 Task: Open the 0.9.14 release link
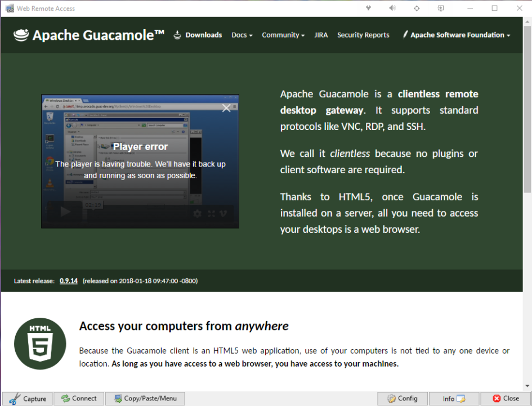pyautogui.click(x=68, y=281)
